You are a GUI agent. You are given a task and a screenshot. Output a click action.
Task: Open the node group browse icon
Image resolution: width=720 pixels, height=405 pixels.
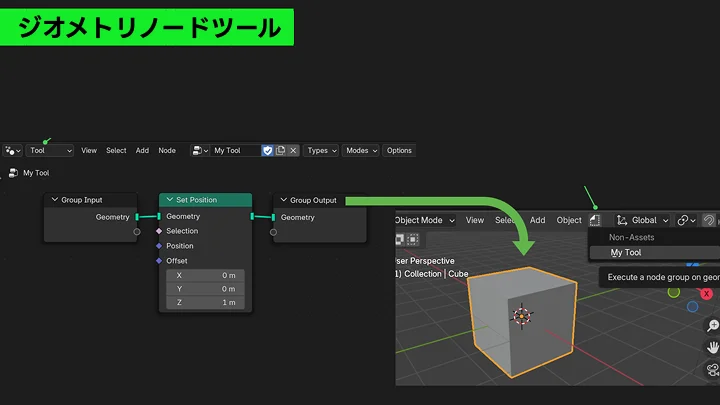pyautogui.click(x=200, y=151)
